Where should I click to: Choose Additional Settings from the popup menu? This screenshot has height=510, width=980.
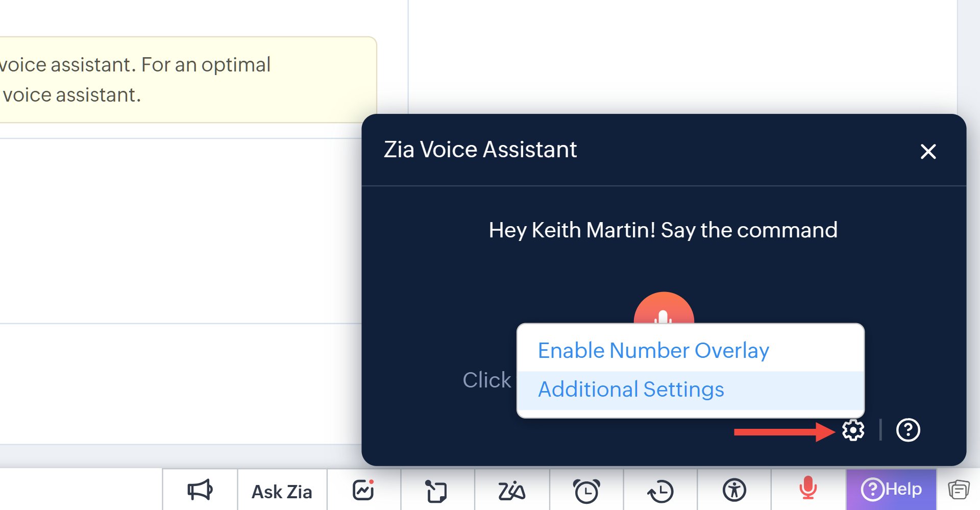(631, 390)
